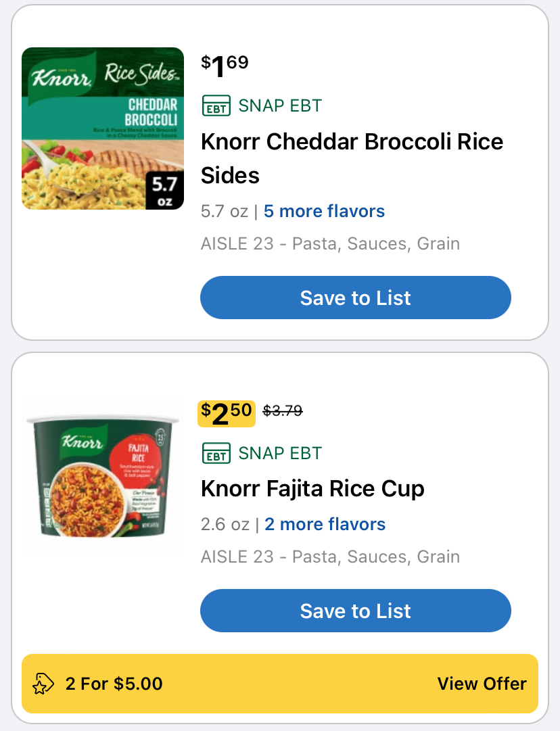
Task: Click View Offer on the yellow banner
Action: click(x=482, y=684)
